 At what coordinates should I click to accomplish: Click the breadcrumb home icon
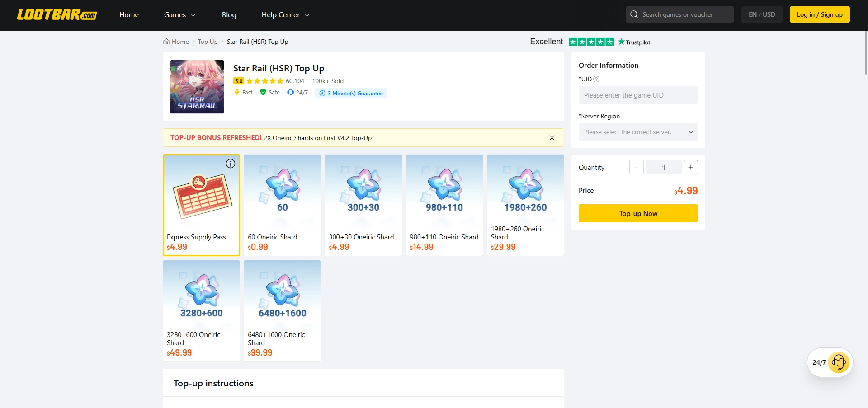(x=166, y=42)
